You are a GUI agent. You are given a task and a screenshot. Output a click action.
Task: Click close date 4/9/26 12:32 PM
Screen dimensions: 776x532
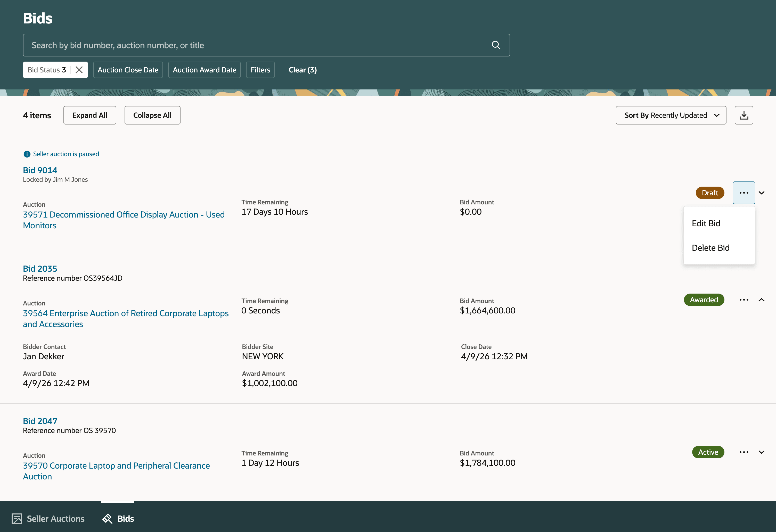(494, 356)
